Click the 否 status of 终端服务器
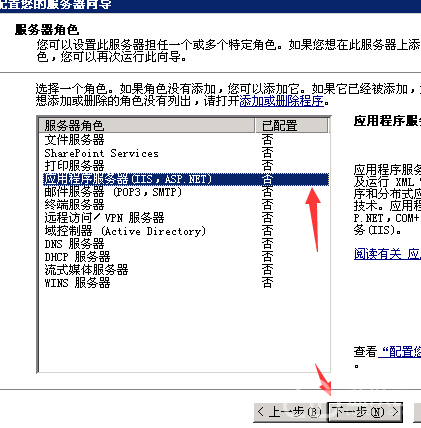The image size is (421, 428). click(x=267, y=205)
